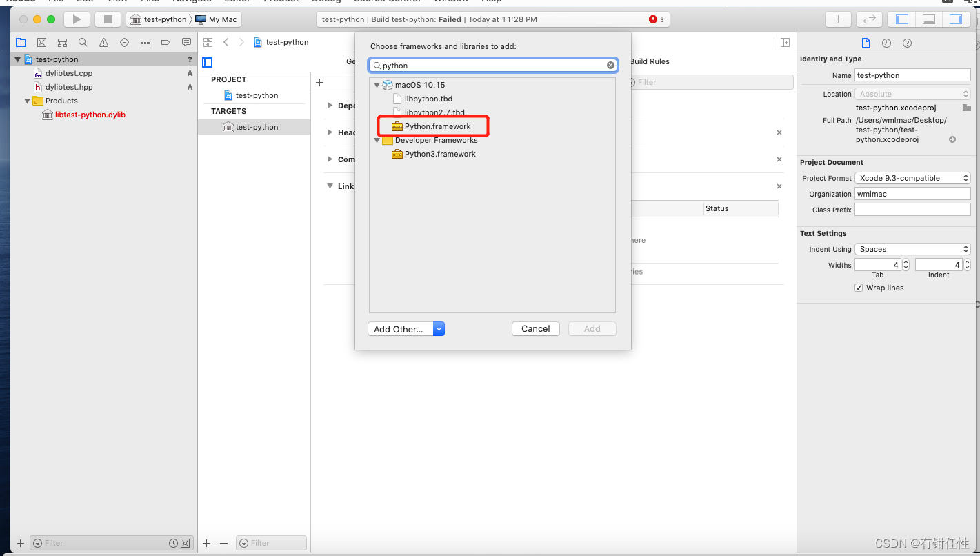This screenshot has height=556, width=980.
Task: Toggle the inspectors panel visibility
Action: (955, 19)
